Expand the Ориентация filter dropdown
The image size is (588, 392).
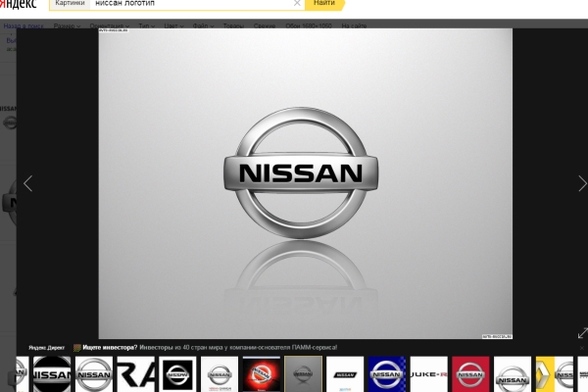coord(109,25)
